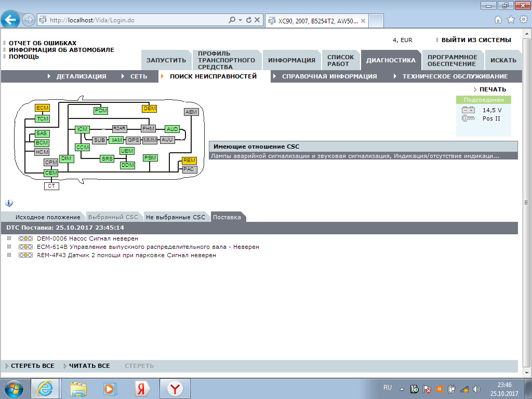Select the AEM module box

point(191,112)
